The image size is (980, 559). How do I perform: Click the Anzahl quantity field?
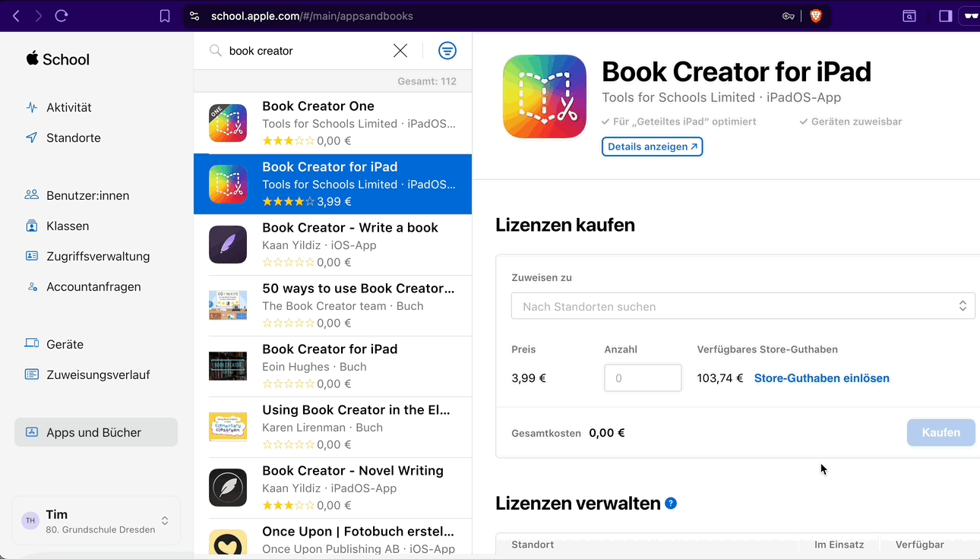point(643,378)
